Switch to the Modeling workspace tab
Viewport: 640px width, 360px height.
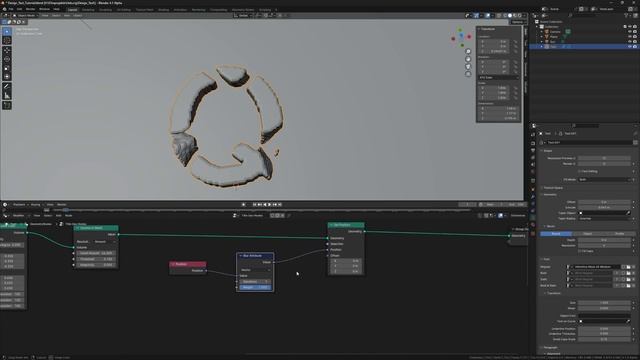[88, 9]
